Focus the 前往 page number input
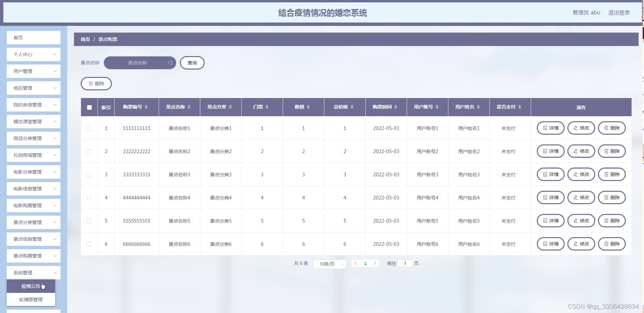The width and height of the screenshot is (644, 313). coord(405,263)
